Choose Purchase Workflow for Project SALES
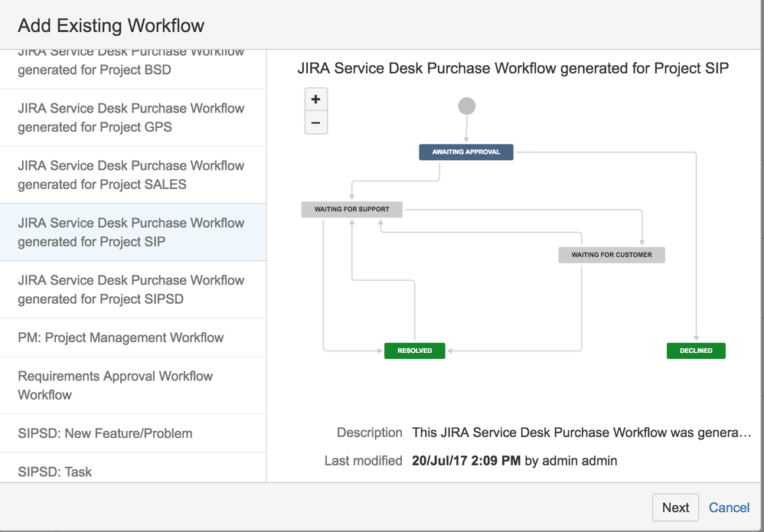This screenshot has width=764, height=532. (132, 175)
